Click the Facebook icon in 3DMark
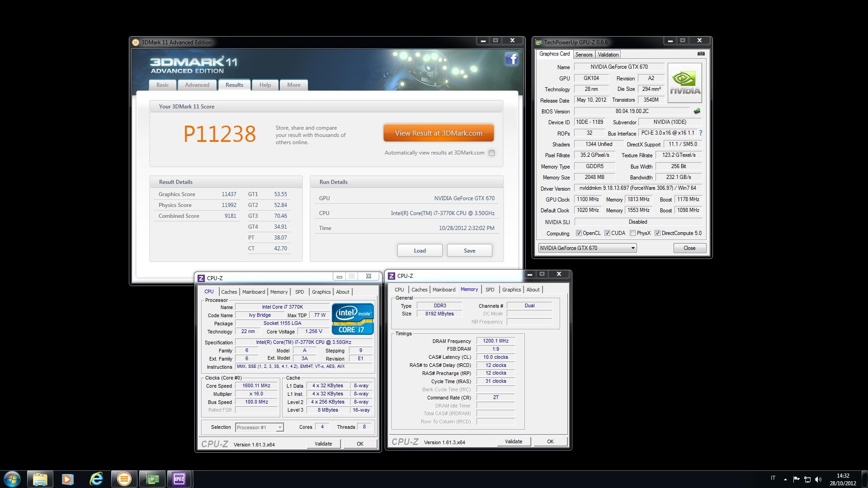Viewport: 868px width, 488px height. (x=511, y=59)
